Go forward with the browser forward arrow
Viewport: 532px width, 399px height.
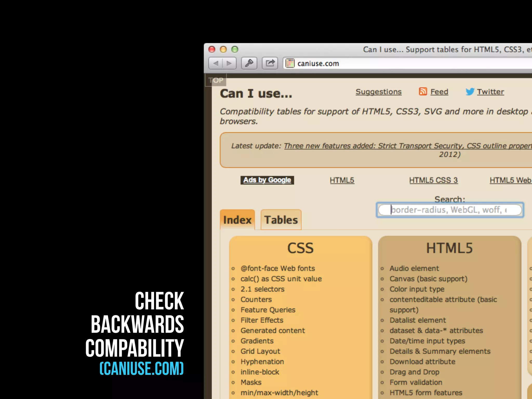(x=229, y=63)
